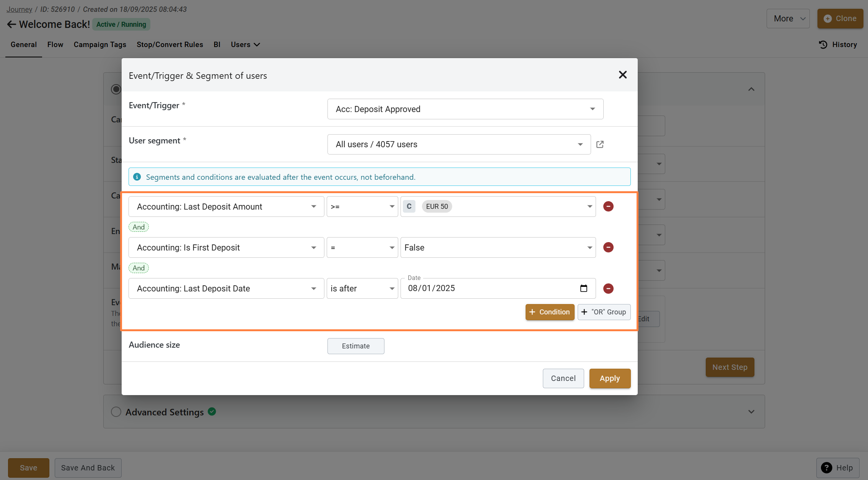Open the All users segment dropdown
This screenshot has height=480, width=868.
[x=459, y=145]
